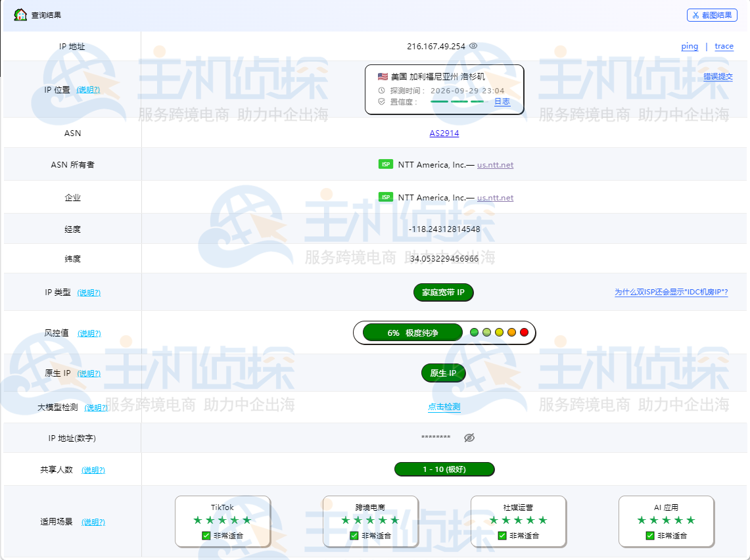Click the red risk level dot

[x=525, y=333]
